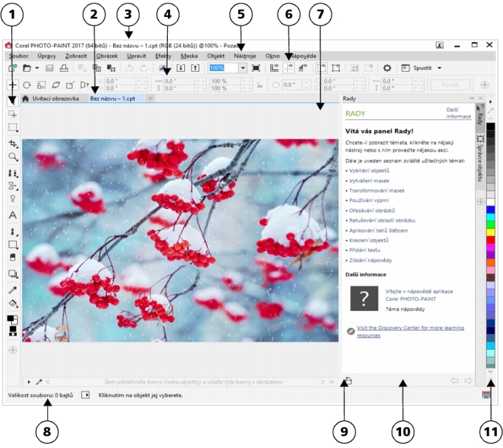Select the Eyedropper tool

pyautogui.click(x=13, y=290)
